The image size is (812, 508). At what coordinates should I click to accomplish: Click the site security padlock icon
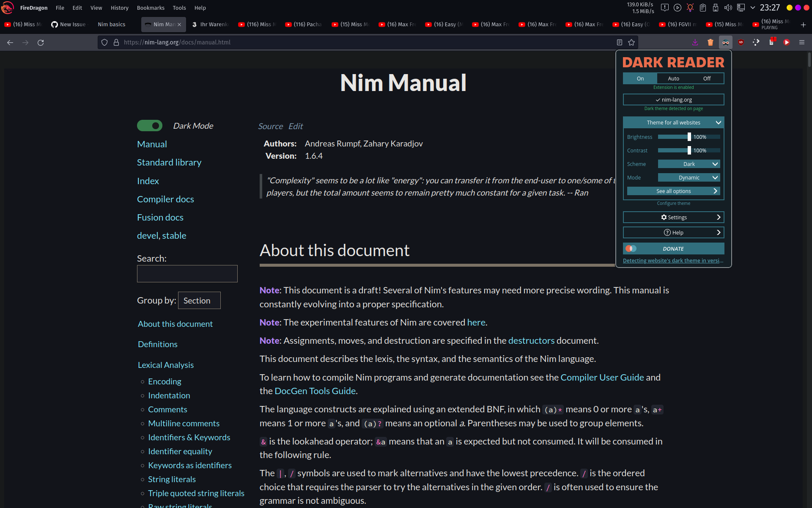pos(116,42)
